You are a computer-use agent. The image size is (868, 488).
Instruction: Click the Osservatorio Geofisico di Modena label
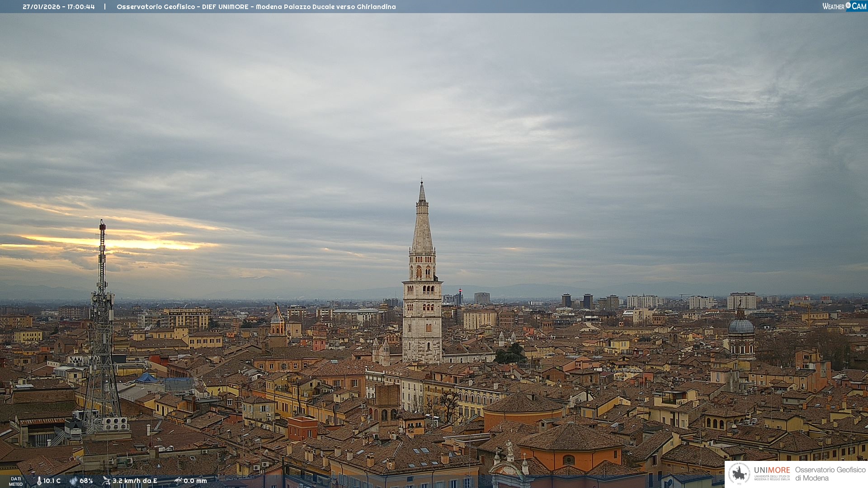click(830, 474)
